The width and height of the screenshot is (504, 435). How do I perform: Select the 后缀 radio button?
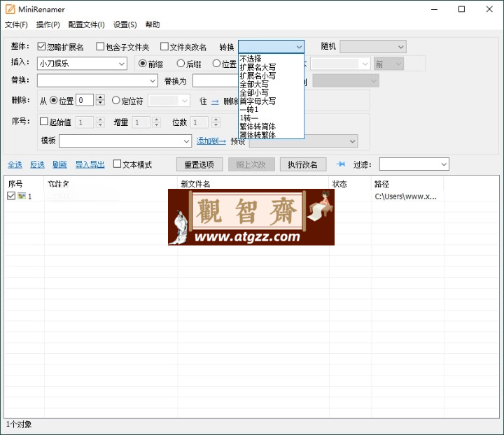click(x=181, y=64)
